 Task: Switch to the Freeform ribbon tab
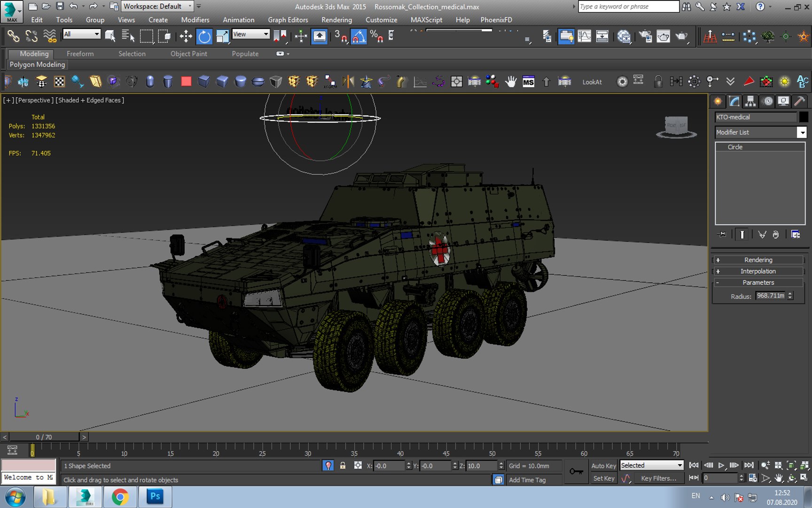pos(80,54)
